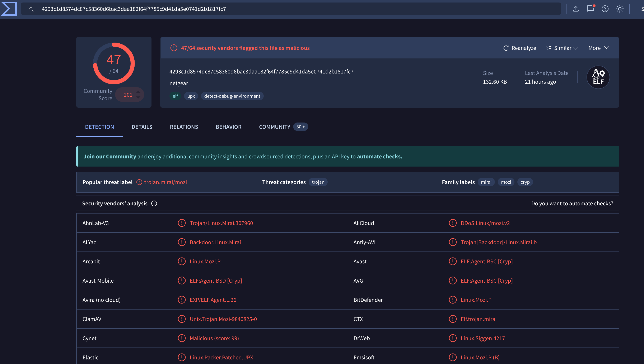Click the search magnifier icon

pyautogui.click(x=31, y=9)
